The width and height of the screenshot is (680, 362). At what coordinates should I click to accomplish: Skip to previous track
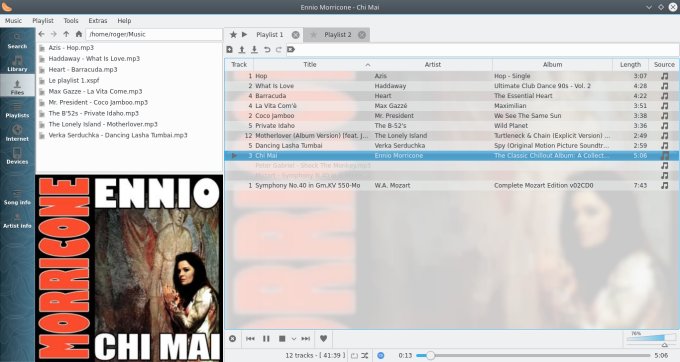(250, 339)
